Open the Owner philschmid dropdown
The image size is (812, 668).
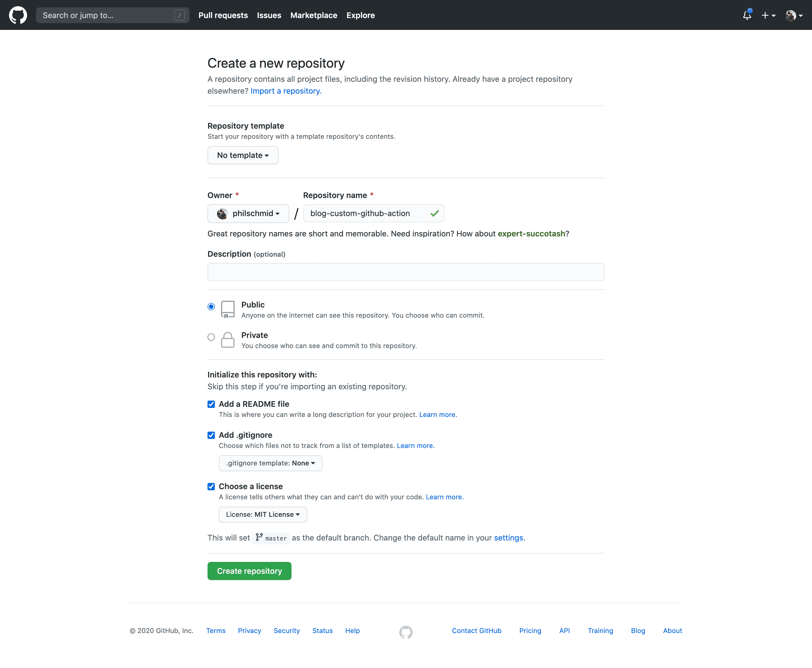248,214
